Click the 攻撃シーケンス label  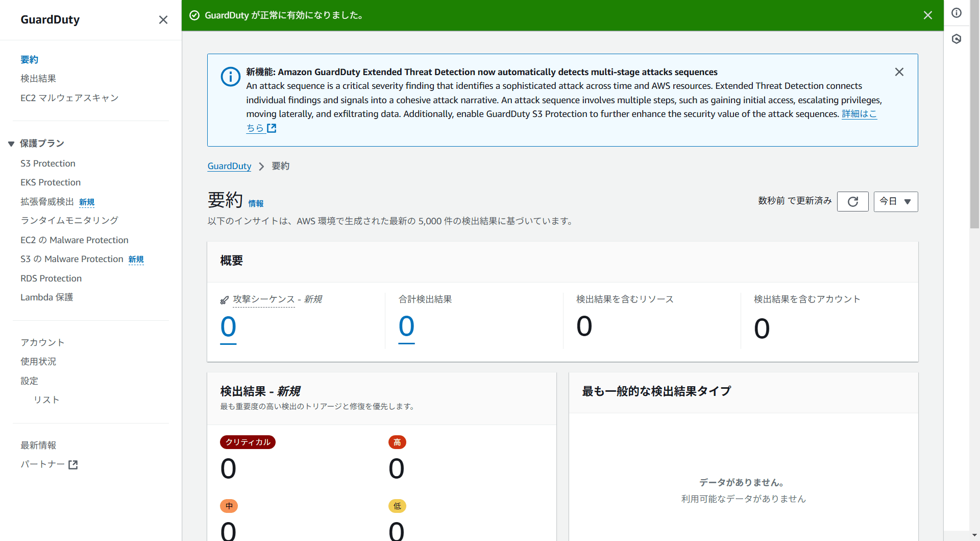tap(264, 299)
